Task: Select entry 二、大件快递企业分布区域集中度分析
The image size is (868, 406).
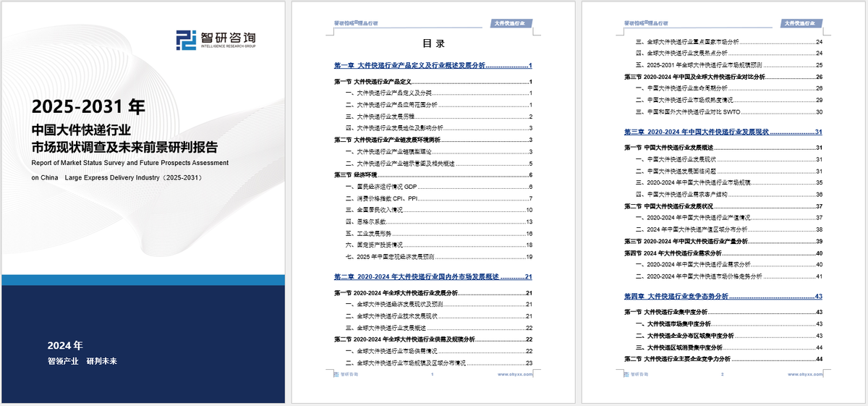Action: [x=728, y=336]
